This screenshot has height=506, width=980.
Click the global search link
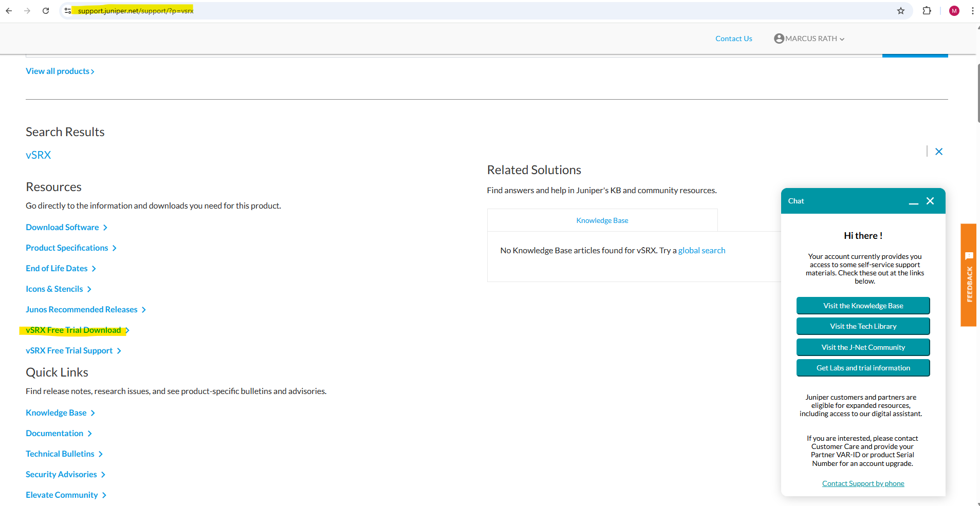(701, 251)
